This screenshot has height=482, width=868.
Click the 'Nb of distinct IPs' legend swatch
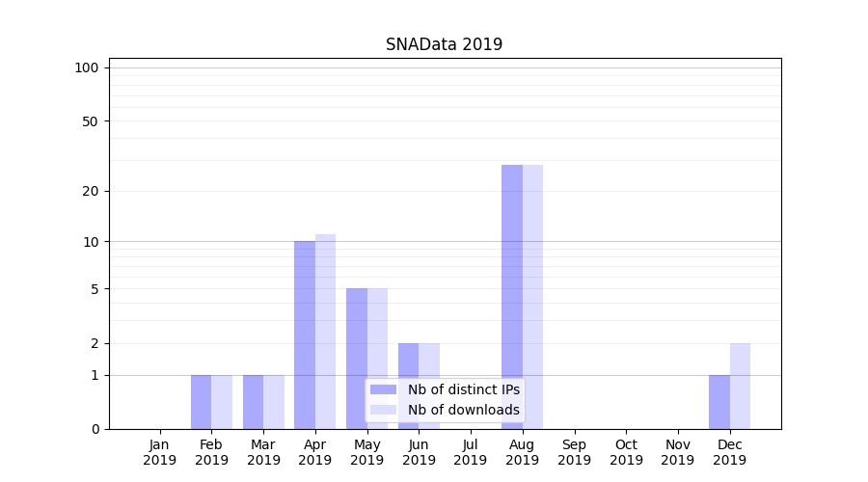(x=383, y=389)
